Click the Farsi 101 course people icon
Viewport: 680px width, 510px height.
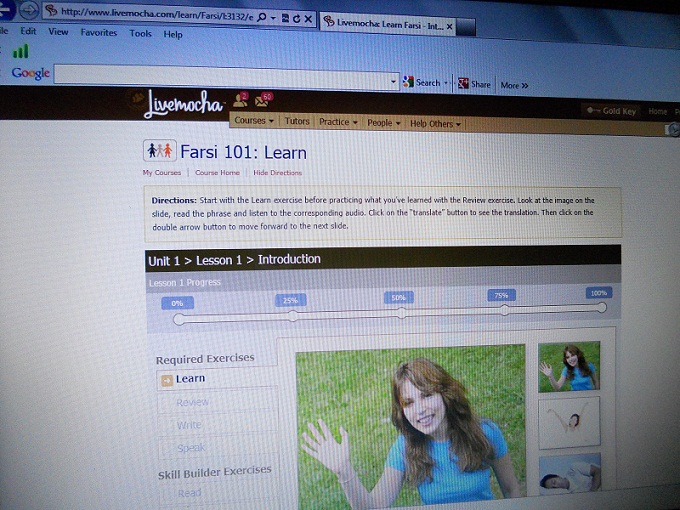click(160, 151)
